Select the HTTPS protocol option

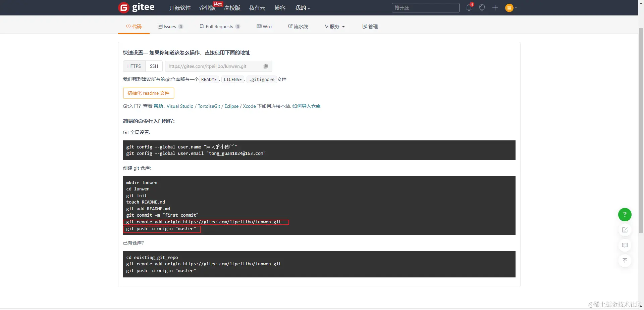[134, 66]
